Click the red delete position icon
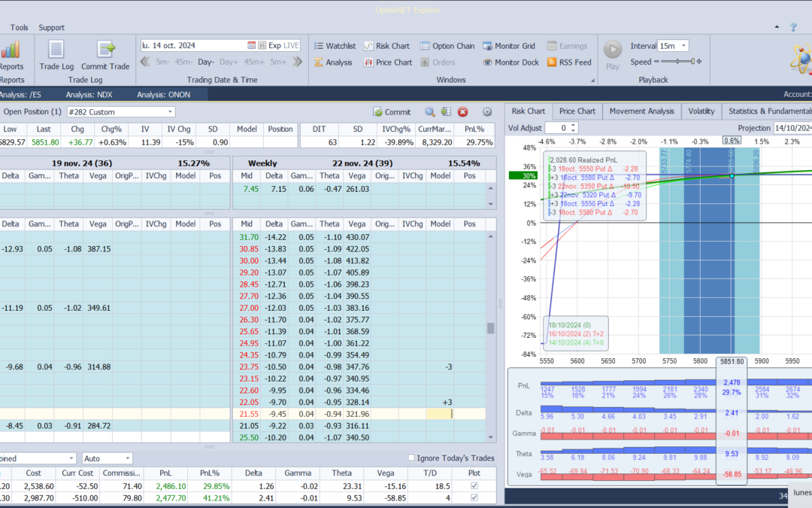 point(462,112)
